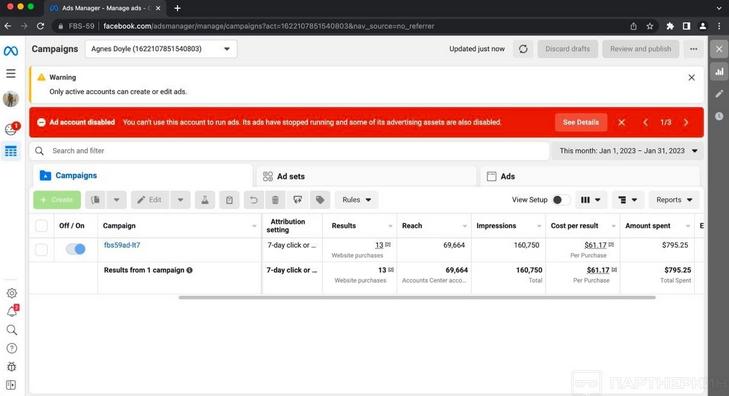
Task: Click the pencil edit icon in right rail
Action: pyautogui.click(x=719, y=94)
